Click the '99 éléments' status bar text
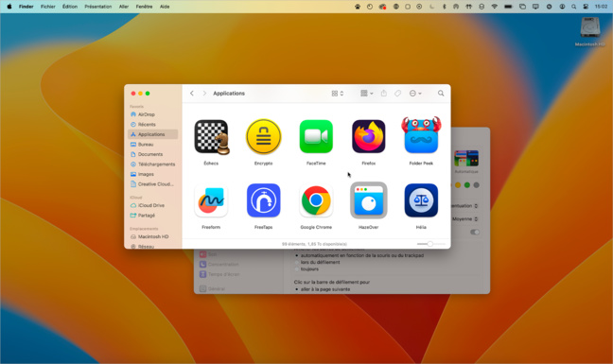613x364 pixels. pyautogui.click(x=314, y=244)
